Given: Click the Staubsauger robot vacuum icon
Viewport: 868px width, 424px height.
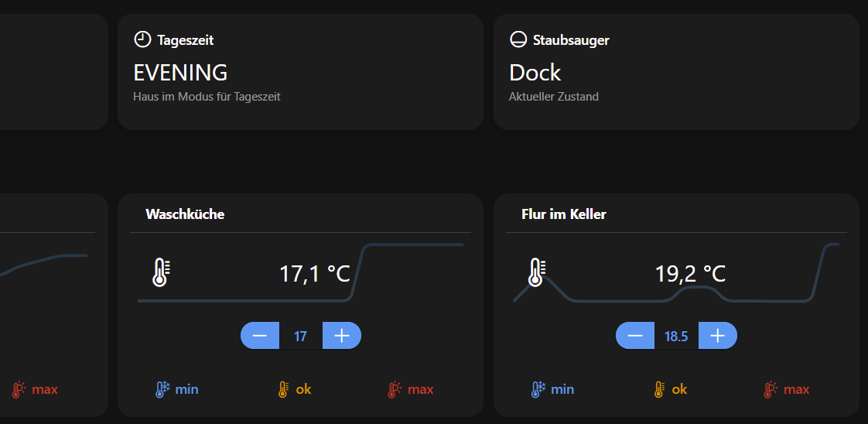Looking at the screenshot, I should pyautogui.click(x=518, y=39).
